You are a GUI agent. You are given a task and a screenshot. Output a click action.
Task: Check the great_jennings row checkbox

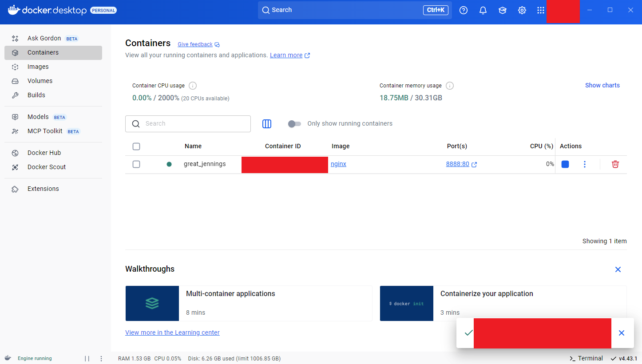(x=136, y=164)
